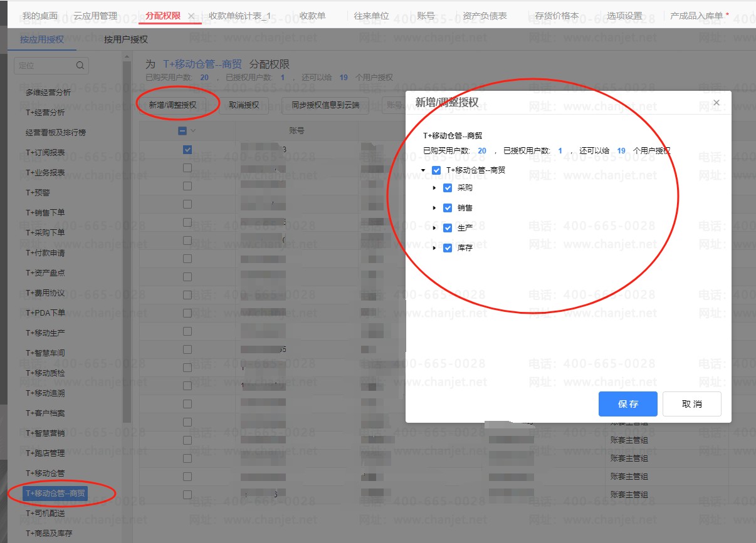The image size is (756, 543).
Task: Open the 存货价格本 tab
Action: 557,16
